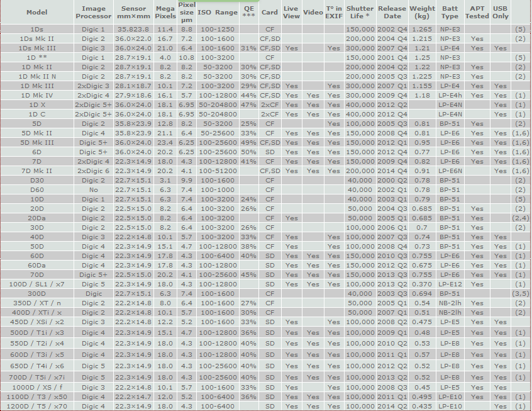The image size is (532, 411).
Task: Click the 'Image Processor' column header
Action: coord(93,12)
